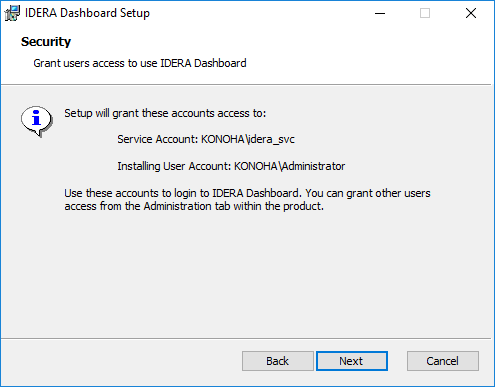Viewport: 495px width, 387px height.
Task: Click the installer icon in the title bar
Action: tap(12, 13)
